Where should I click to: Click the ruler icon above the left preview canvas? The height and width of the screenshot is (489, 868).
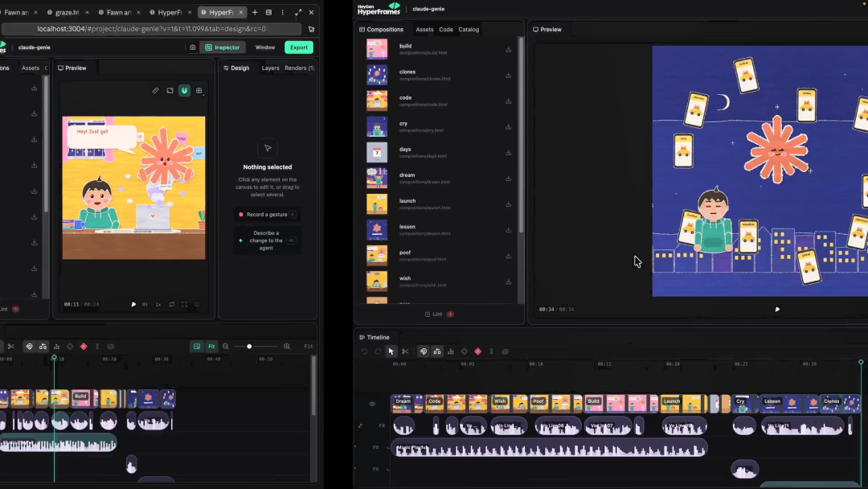pyautogui.click(x=156, y=90)
